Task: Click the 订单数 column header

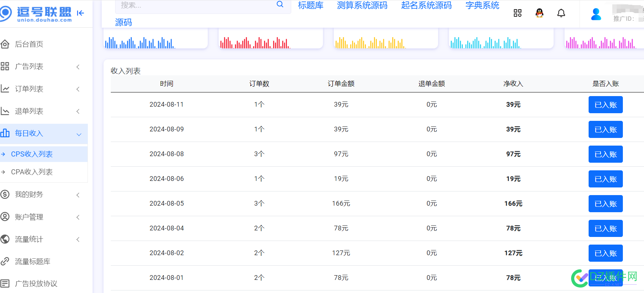Action: pyautogui.click(x=259, y=84)
